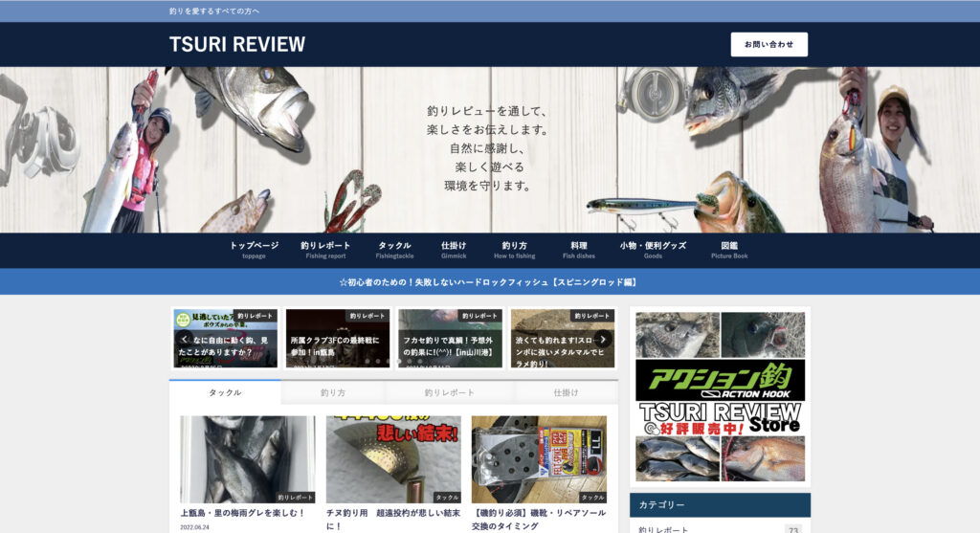This screenshot has height=533, width=980.
Task: Go to 仕掛け Gimmick menu item
Action: (x=454, y=250)
